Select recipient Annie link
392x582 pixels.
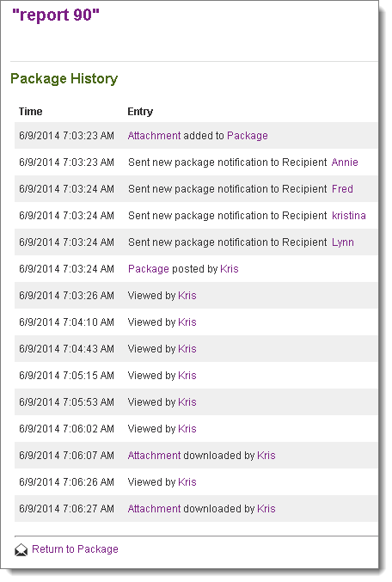345,162
